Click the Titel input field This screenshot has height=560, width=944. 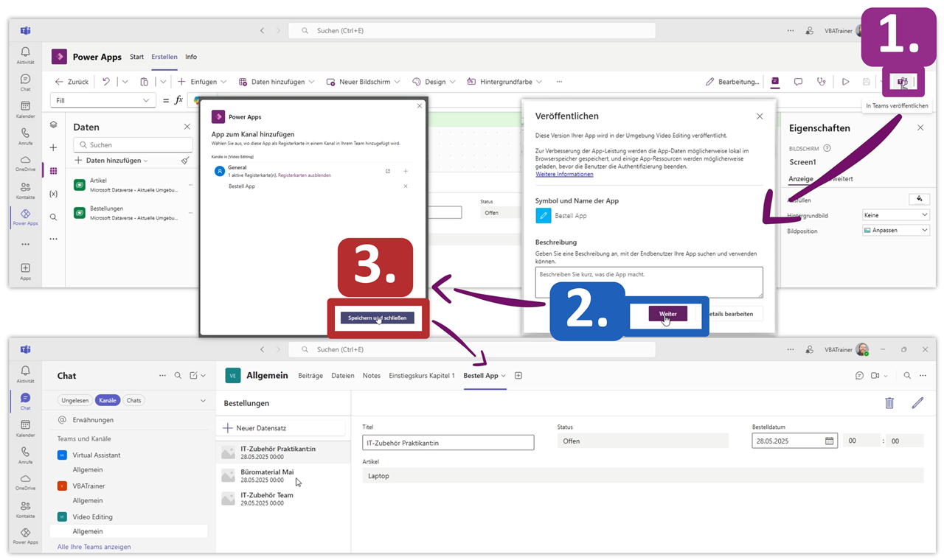448,443
